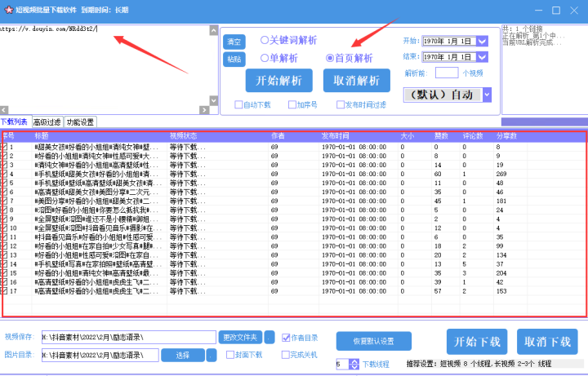This screenshot has width=588, height=376.
Task: Click the download thread count spinner arrows
Action: (x=354, y=364)
